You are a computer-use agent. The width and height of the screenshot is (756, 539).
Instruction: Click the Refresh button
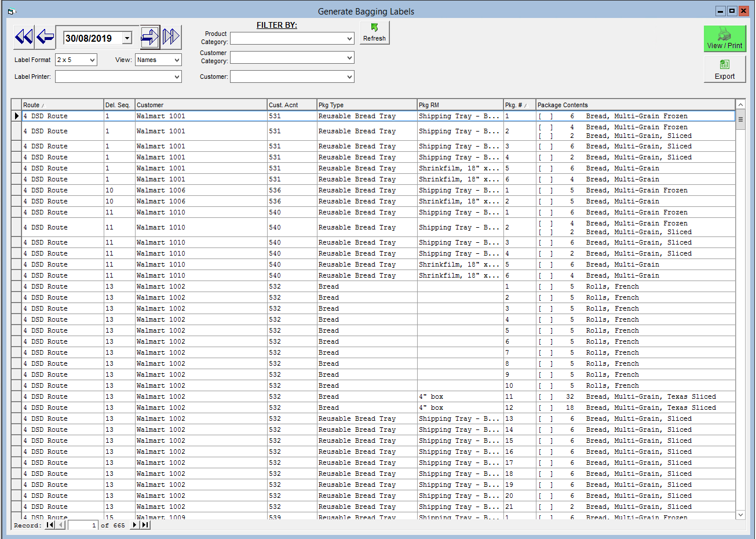click(x=374, y=32)
